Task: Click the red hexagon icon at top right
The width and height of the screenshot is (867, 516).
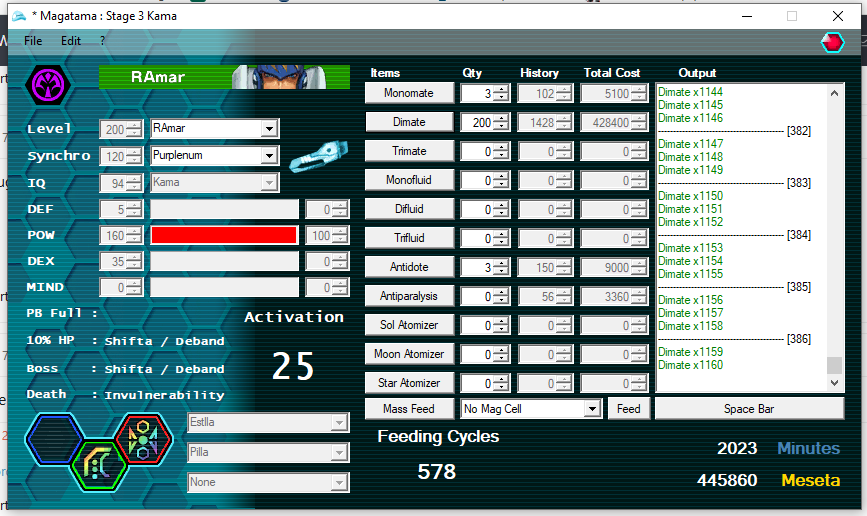Action: pyautogui.click(x=831, y=41)
